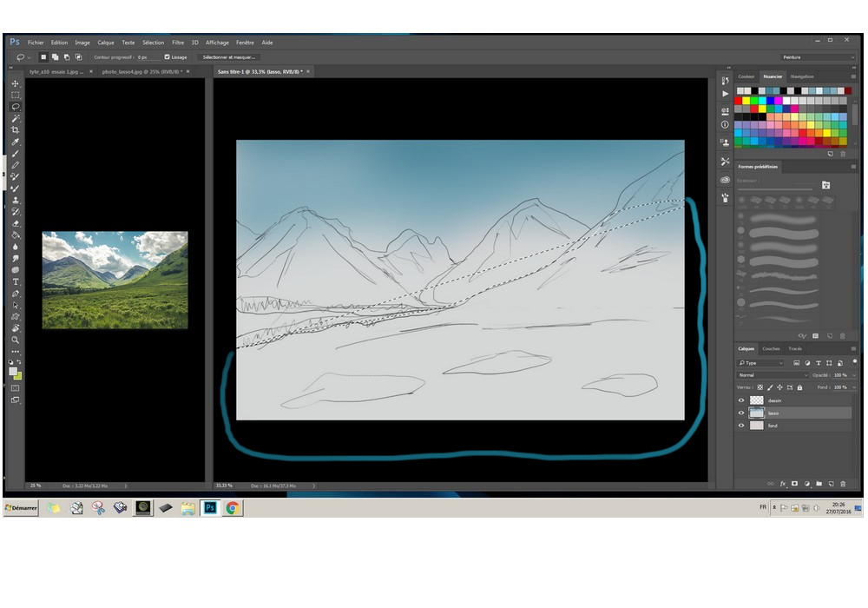This screenshot has width=868, height=608.
Task: Select the Zoom magnifier tool
Action: (15, 340)
